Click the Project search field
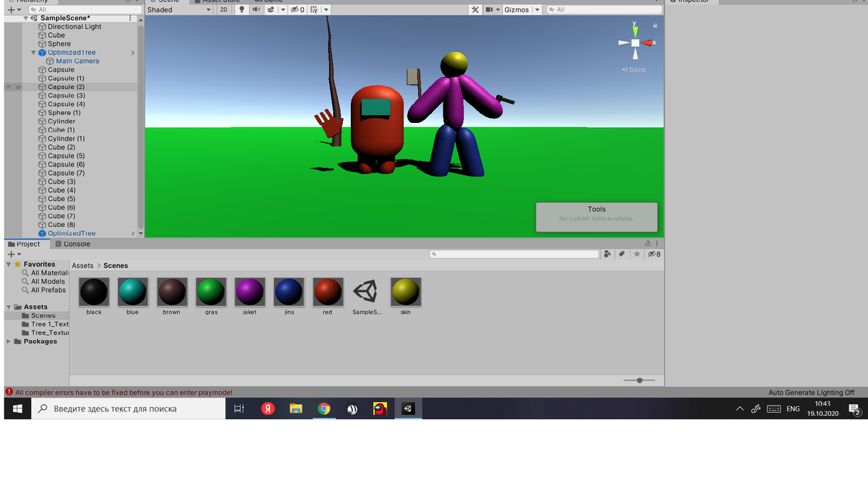The image size is (868, 488). 514,254
